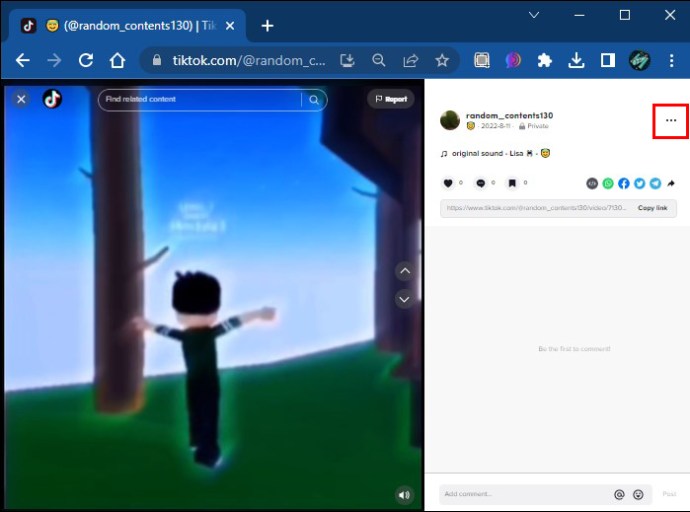Share video via Telegram icon
The height and width of the screenshot is (512, 690).
point(655,183)
